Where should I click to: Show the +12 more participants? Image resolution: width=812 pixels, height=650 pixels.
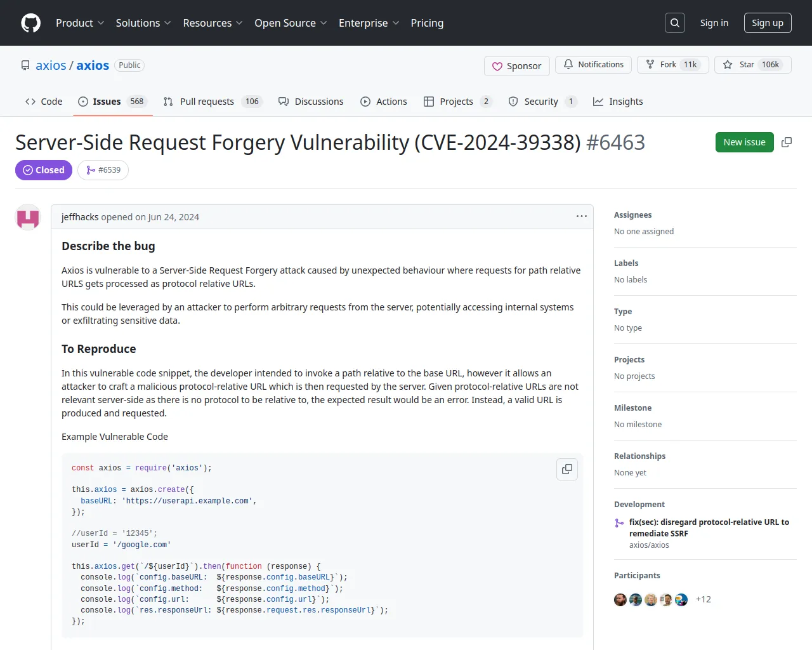pos(703,599)
